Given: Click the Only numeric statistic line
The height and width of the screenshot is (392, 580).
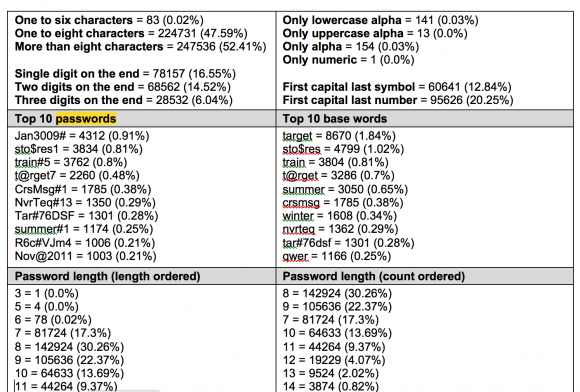Looking at the screenshot, I should (x=348, y=60).
